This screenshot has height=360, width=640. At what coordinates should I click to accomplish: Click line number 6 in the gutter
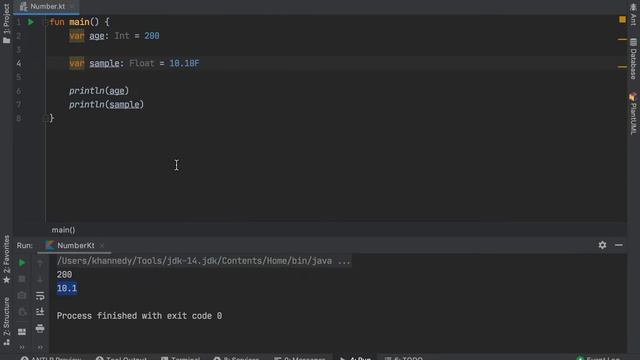19,91
